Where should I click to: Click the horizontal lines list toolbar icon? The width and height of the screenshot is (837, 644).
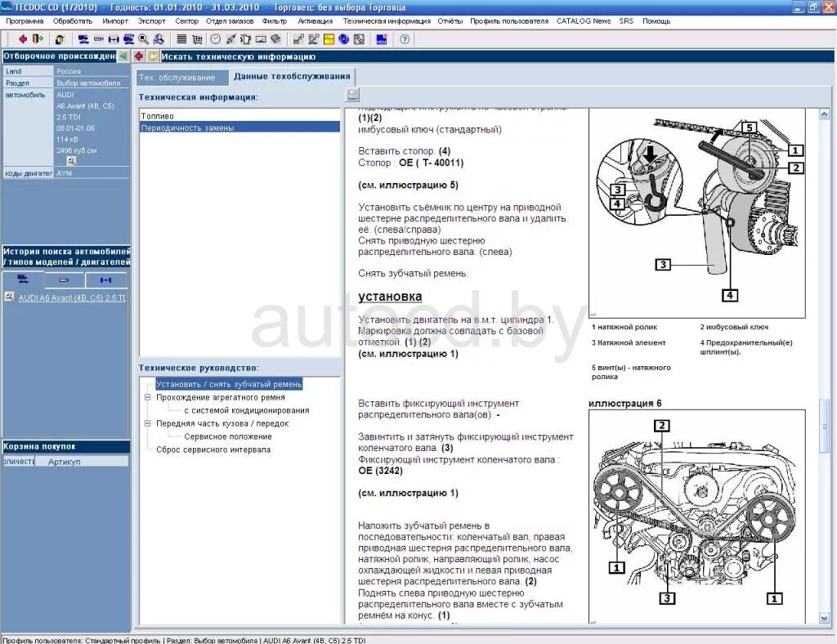coord(181,39)
